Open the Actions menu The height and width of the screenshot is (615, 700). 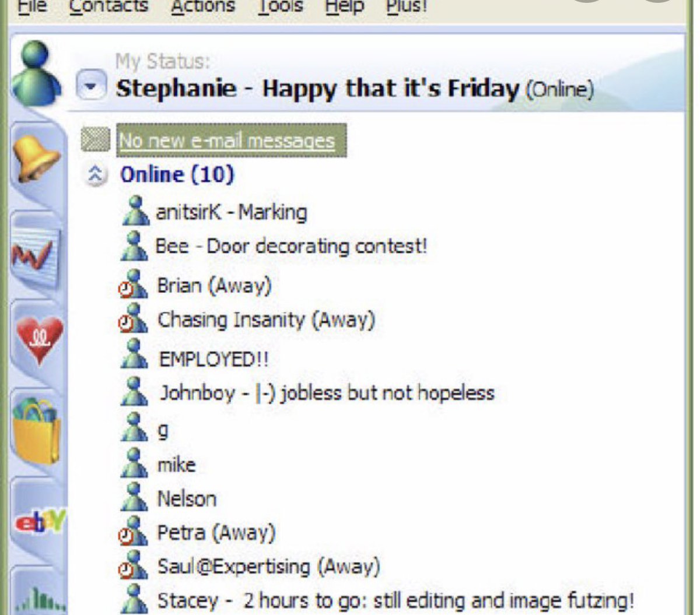[x=203, y=6]
